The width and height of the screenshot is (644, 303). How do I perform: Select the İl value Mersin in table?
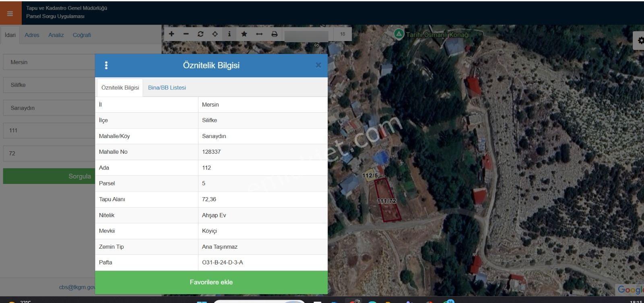tap(211, 105)
